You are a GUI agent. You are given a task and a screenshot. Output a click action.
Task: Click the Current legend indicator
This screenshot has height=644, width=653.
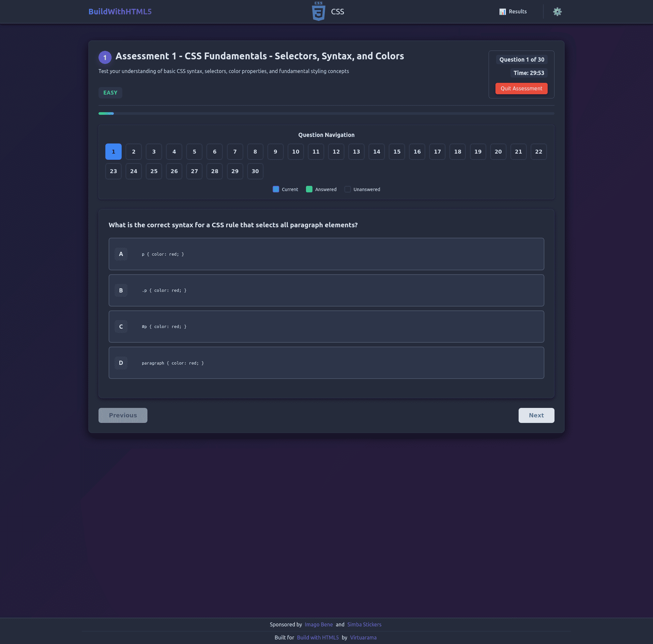276,189
